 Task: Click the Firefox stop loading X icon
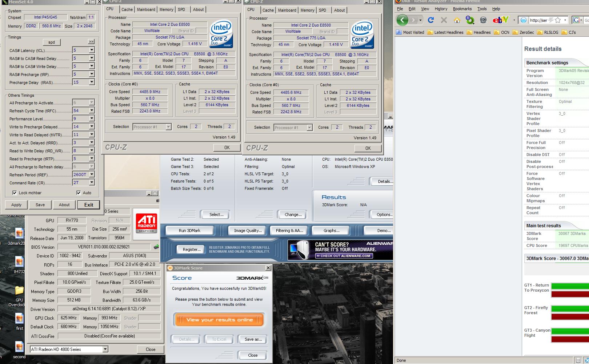(444, 20)
